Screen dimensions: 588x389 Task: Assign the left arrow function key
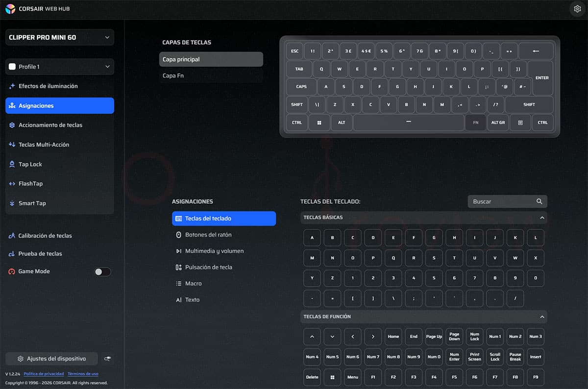click(x=353, y=337)
